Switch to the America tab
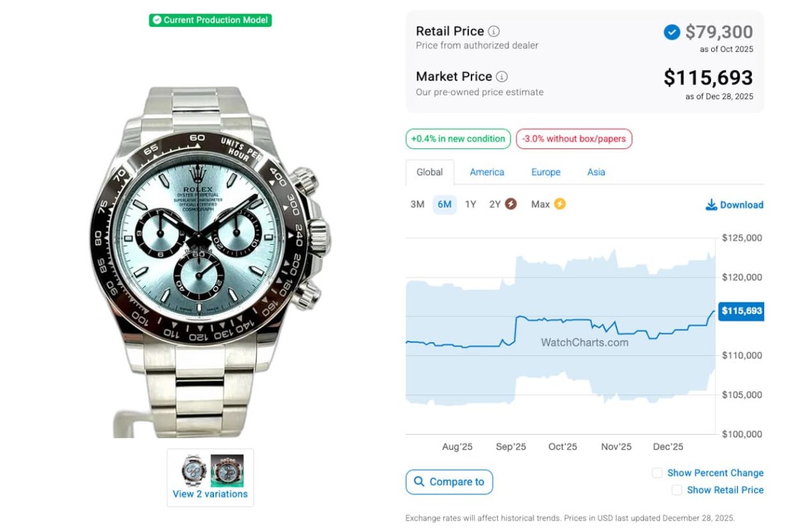The width and height of the screenshot is (805, 532). [x=487, y=172]
